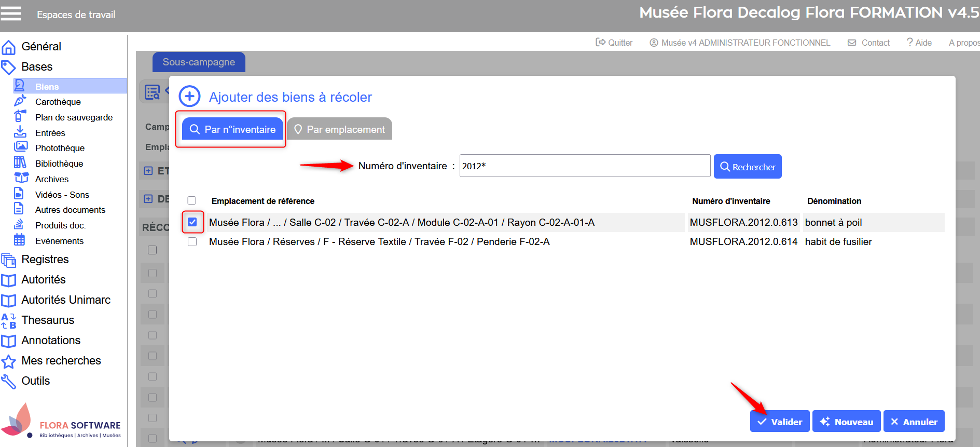This screenshot has height=447, width=980.
Task: Click the Plan de sauvegarde extinguisher icon
Action: pyautogui.click(x=20, y=116)
